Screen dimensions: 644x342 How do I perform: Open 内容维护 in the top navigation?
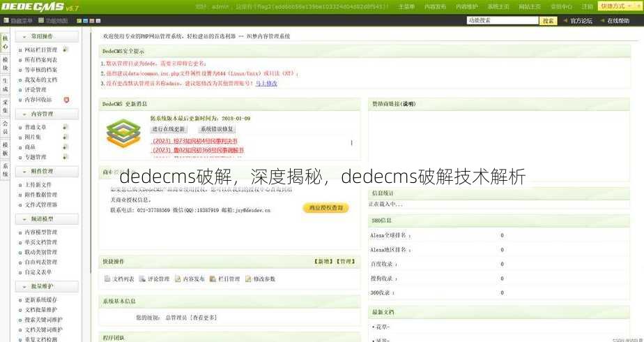pos(466,7)
